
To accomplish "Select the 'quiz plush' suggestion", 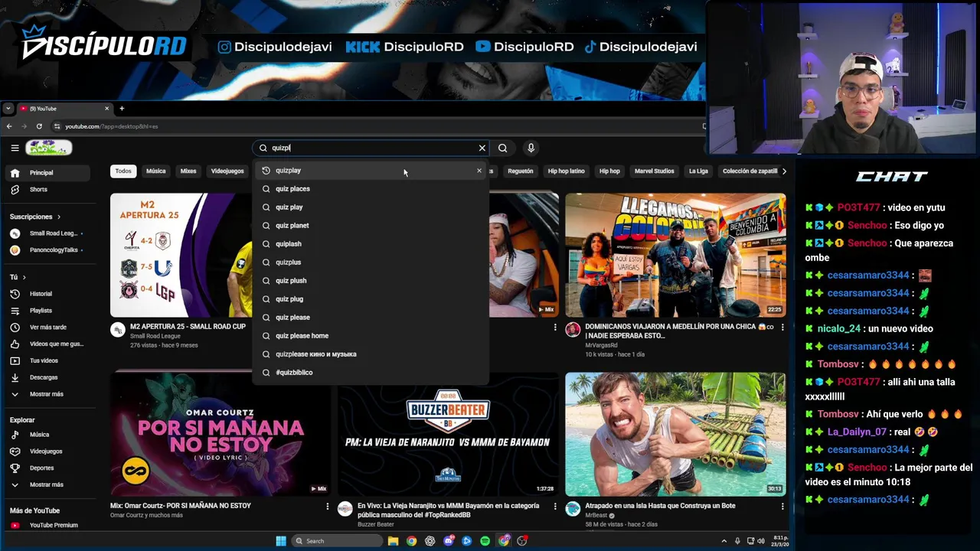I will [x=371, y=281].
